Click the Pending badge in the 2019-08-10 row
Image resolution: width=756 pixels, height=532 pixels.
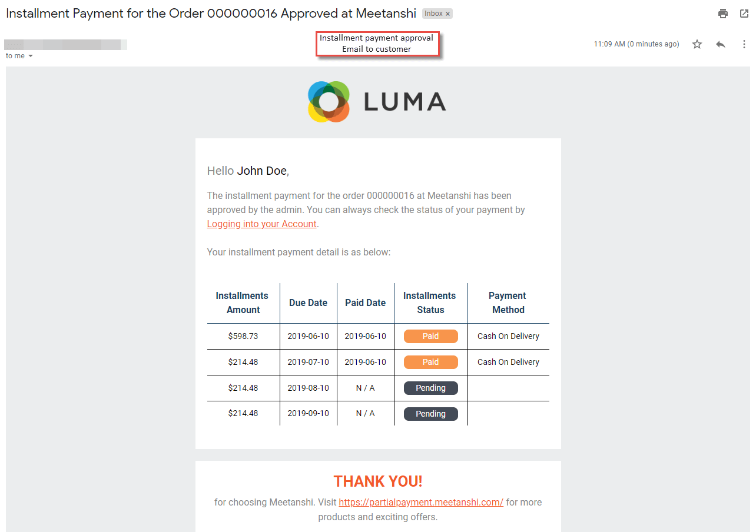click(x=430, y=388)
